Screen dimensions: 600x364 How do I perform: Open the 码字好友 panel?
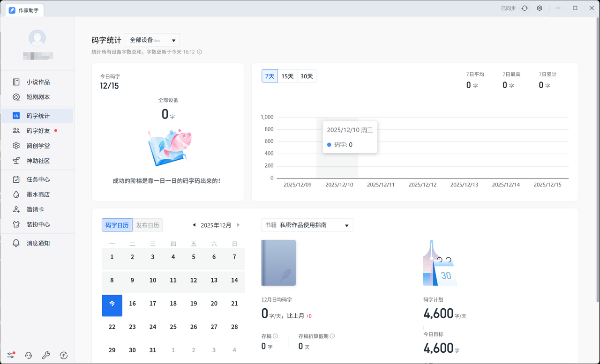pyautogui.click(x=37, y=130)
